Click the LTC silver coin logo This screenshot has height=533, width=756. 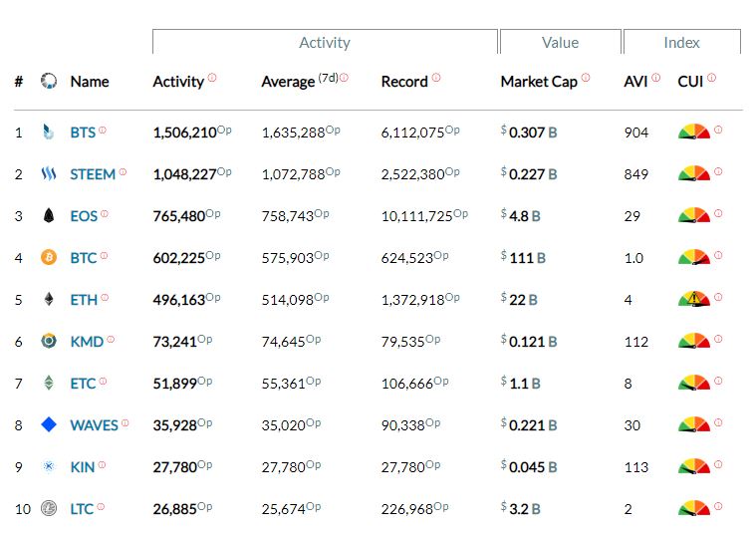48,508
